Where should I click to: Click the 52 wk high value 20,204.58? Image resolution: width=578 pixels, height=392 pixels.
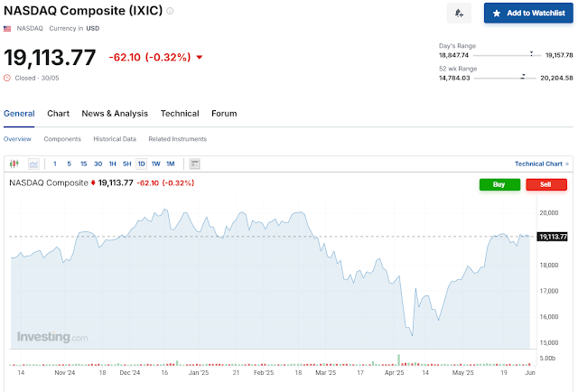556,78
